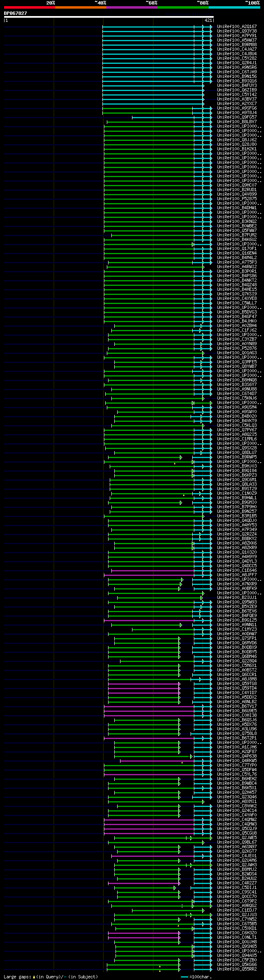Select hit UniRef100_A7PV91
The image size is (264, 980).
pyautogui.click(x=237, y=36)
